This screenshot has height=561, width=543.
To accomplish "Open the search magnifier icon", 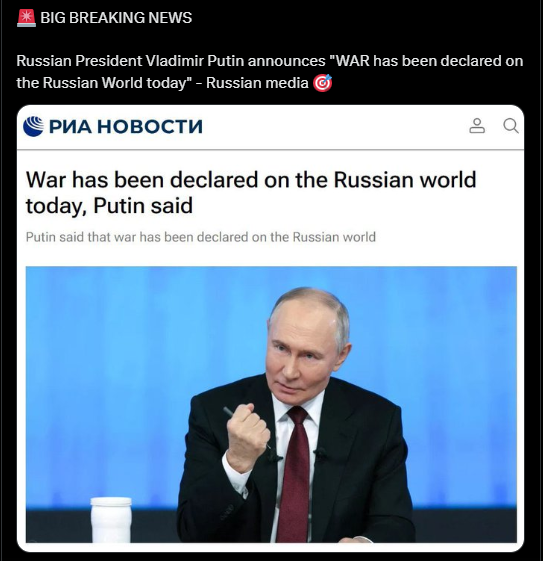I will click(x=510, y=126).
